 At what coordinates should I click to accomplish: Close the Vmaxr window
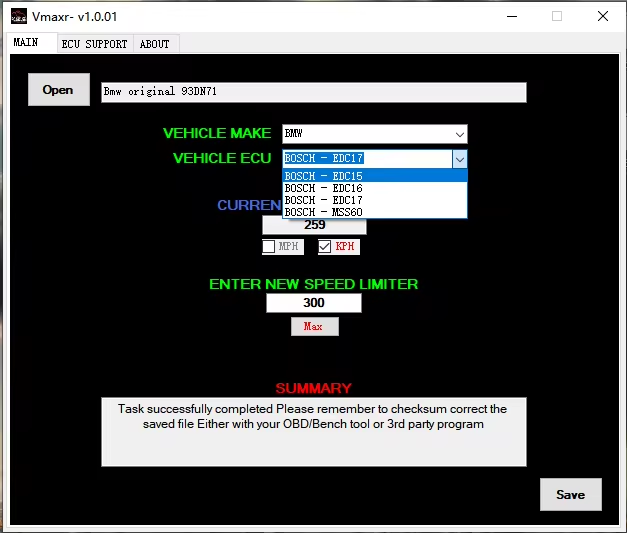[602, 16]
